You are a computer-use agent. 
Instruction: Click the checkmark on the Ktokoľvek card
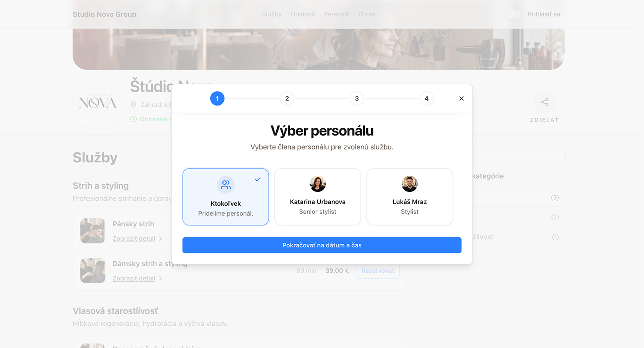point(258,179)
